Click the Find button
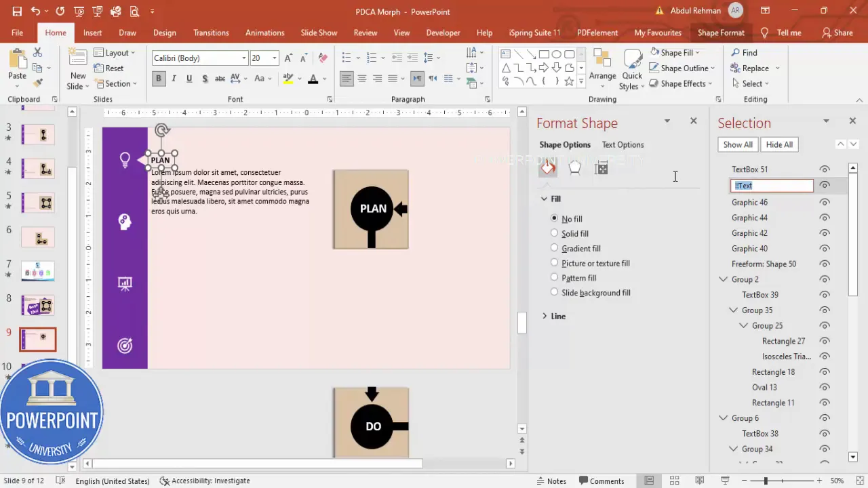 pos(744,52)
